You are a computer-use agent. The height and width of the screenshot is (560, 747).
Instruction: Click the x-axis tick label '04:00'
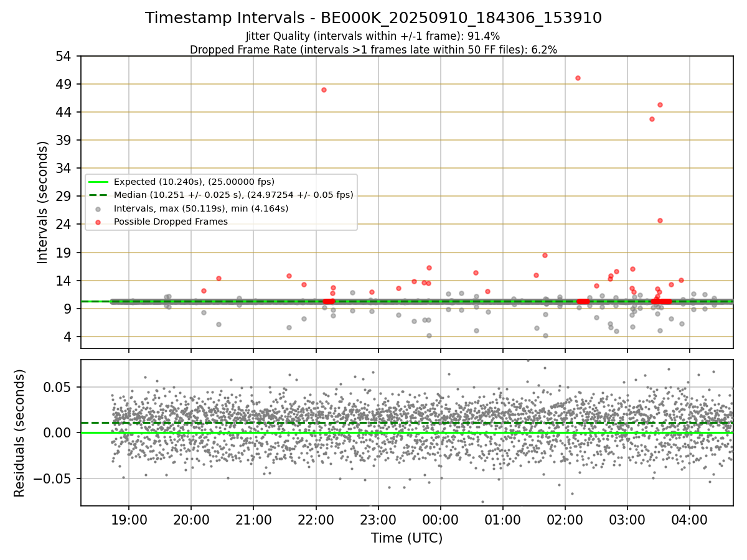tap(690, 520)
